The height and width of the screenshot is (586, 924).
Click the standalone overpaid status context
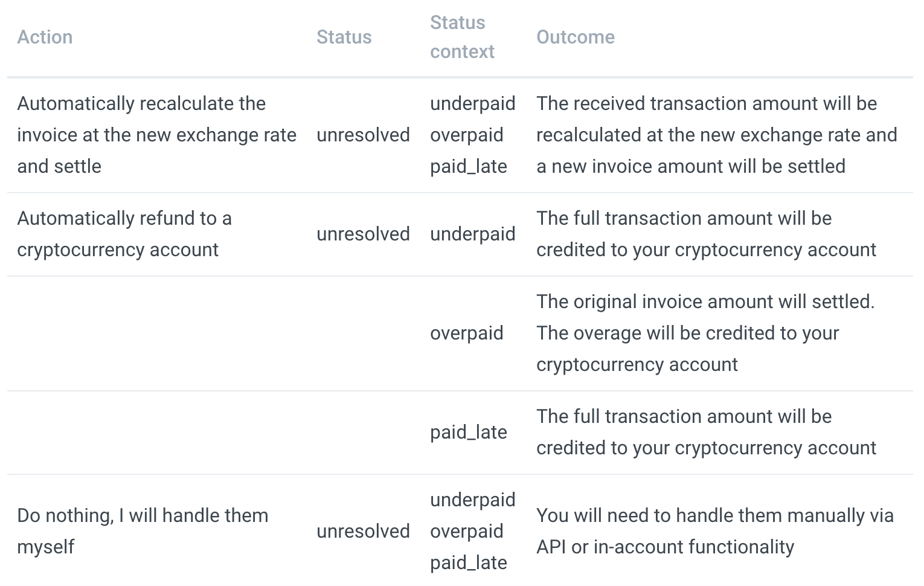coord(466,333)
